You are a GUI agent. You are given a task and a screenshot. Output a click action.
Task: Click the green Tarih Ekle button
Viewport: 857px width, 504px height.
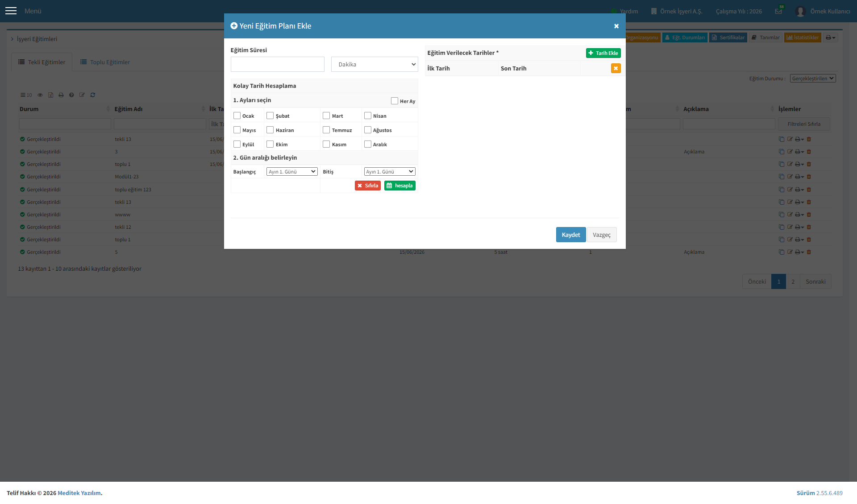(x=603, y=53)
